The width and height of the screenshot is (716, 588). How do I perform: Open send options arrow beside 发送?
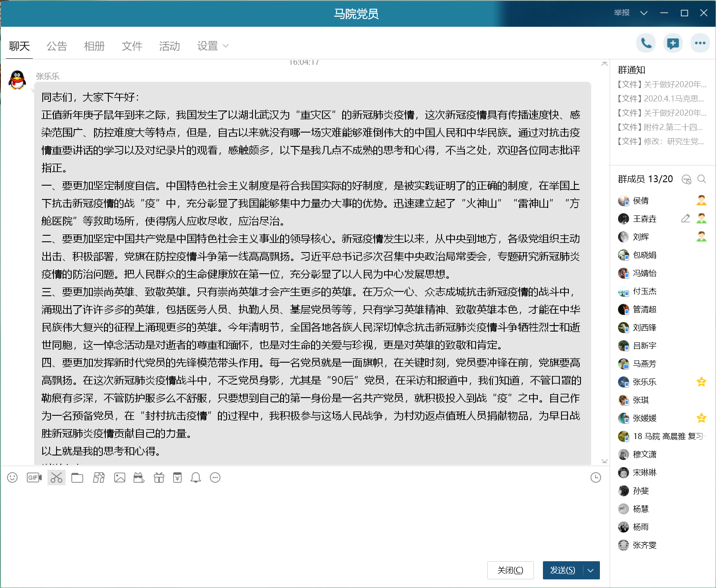click(591, 570)
